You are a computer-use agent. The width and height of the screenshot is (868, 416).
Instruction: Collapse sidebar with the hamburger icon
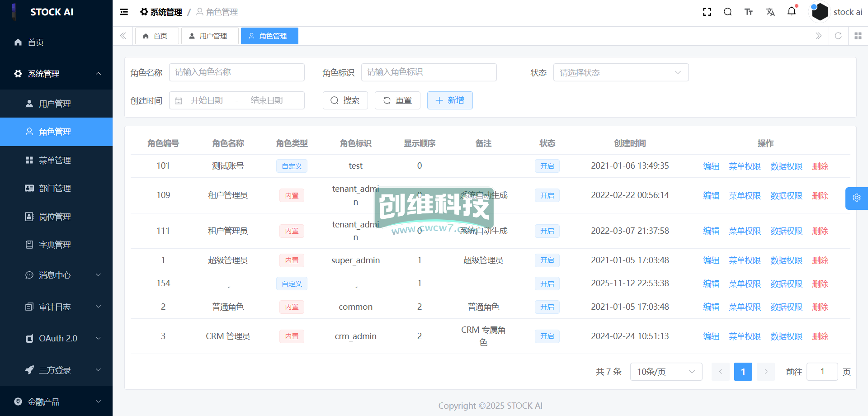pos(124,12)
